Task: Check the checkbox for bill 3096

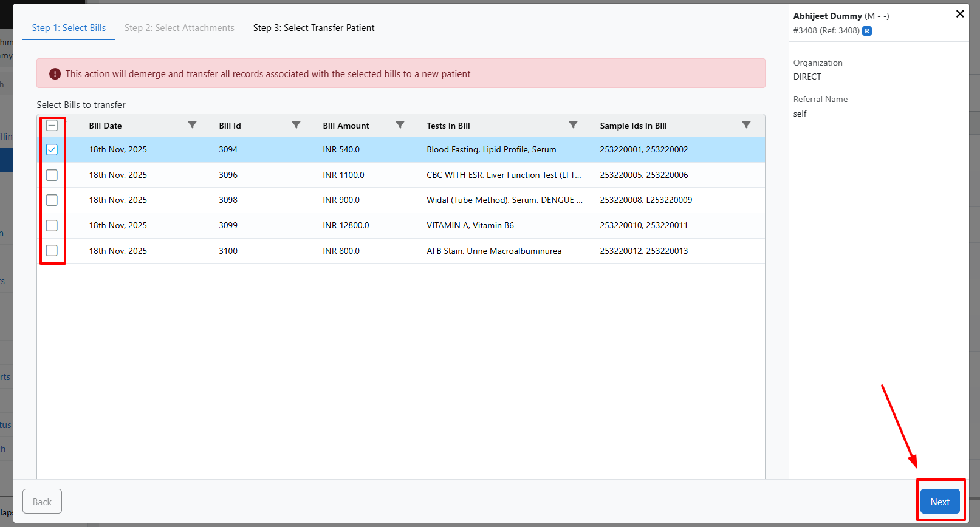Action: (x=52, y=175)
